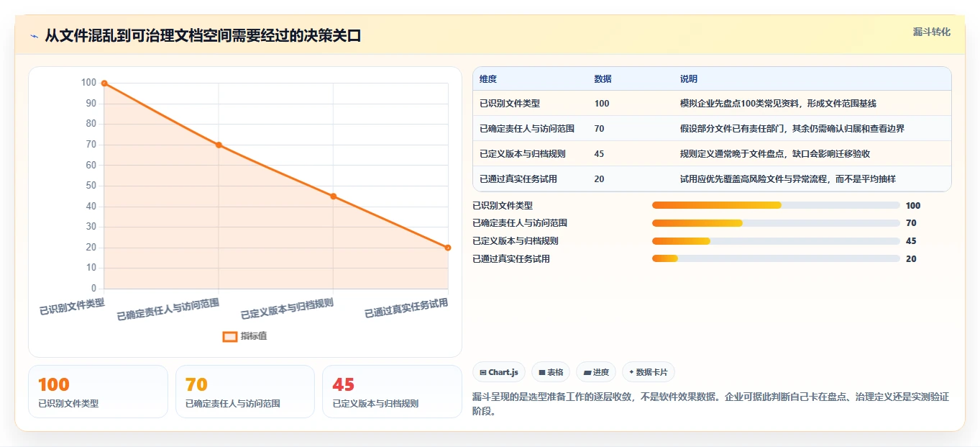Click the value 70 in the table's 数据 column

(600, 129)
